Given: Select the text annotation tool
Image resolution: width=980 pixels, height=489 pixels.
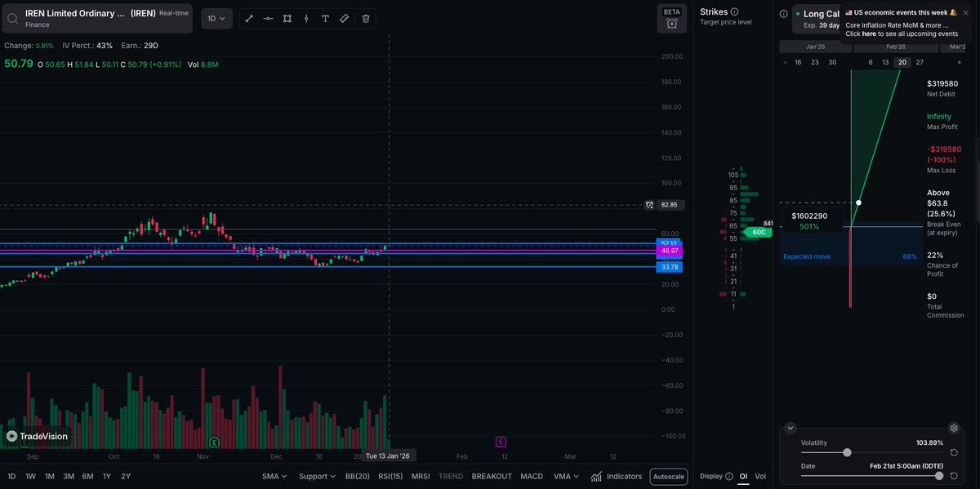Looking at the screenshot, I should (326, 18).
